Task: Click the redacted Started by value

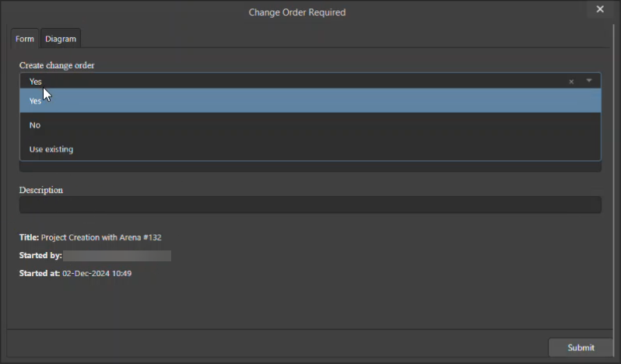Action: click(x=117, y=256)
